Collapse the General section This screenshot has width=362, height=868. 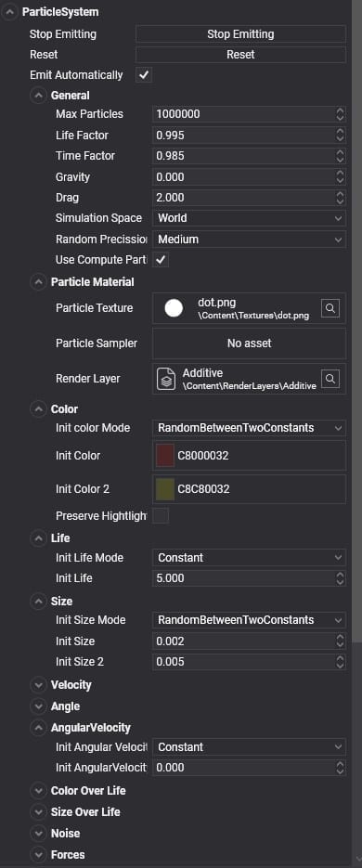pyautogui.click(x=38, y=96)
